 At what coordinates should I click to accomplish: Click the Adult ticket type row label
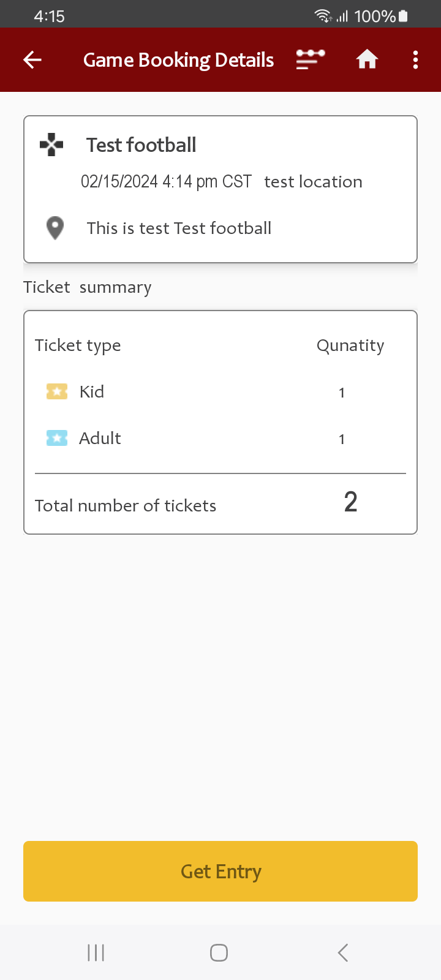point(100,438)
